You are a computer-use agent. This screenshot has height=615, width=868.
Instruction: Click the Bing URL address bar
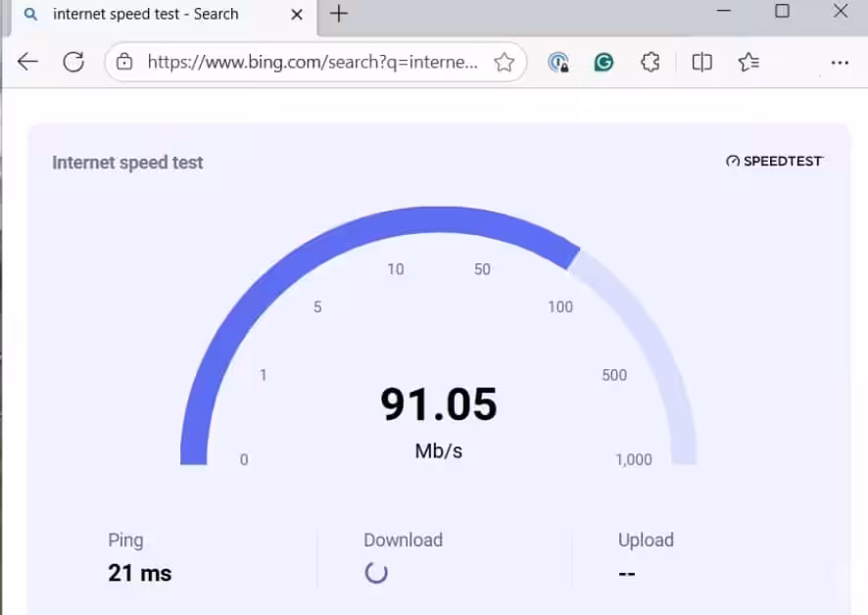(312, 62)
